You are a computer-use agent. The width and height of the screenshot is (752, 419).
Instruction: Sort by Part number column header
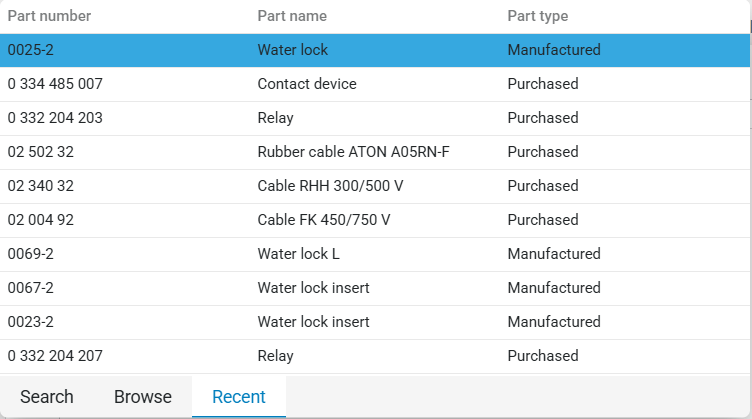49,16
